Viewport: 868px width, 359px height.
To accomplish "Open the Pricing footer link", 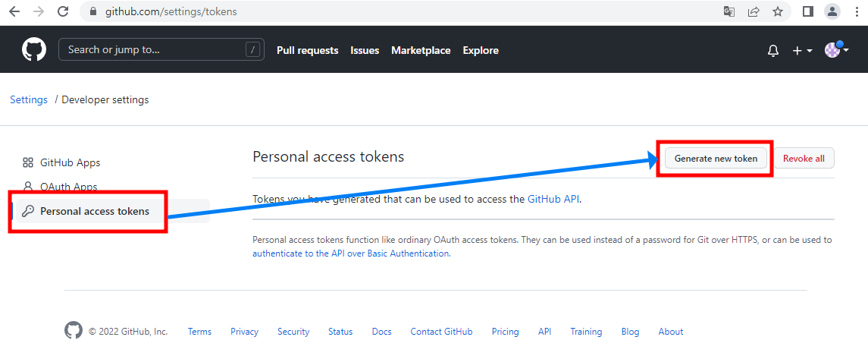I will pos(506,332).
